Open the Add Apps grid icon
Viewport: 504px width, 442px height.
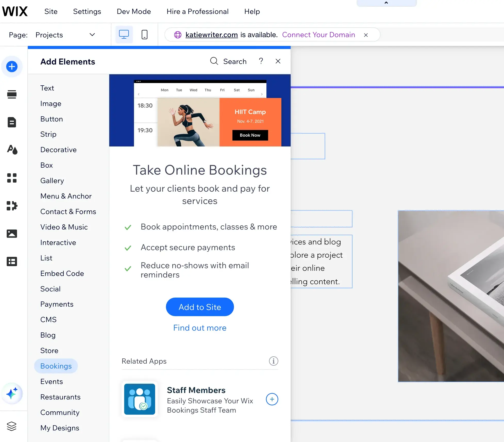(12, 178)
